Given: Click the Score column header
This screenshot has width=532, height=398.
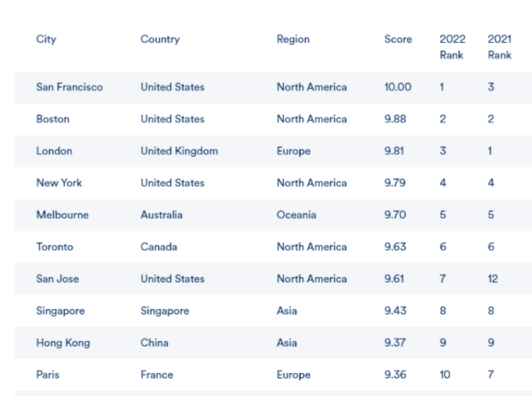Looking at the screenshot, I should (398, 39).
